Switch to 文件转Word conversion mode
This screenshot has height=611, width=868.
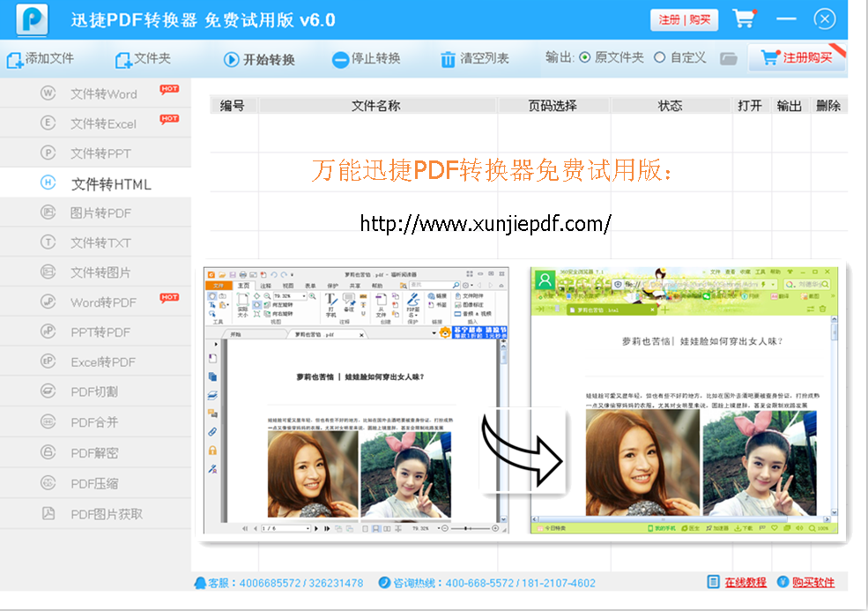coord(96,93)
